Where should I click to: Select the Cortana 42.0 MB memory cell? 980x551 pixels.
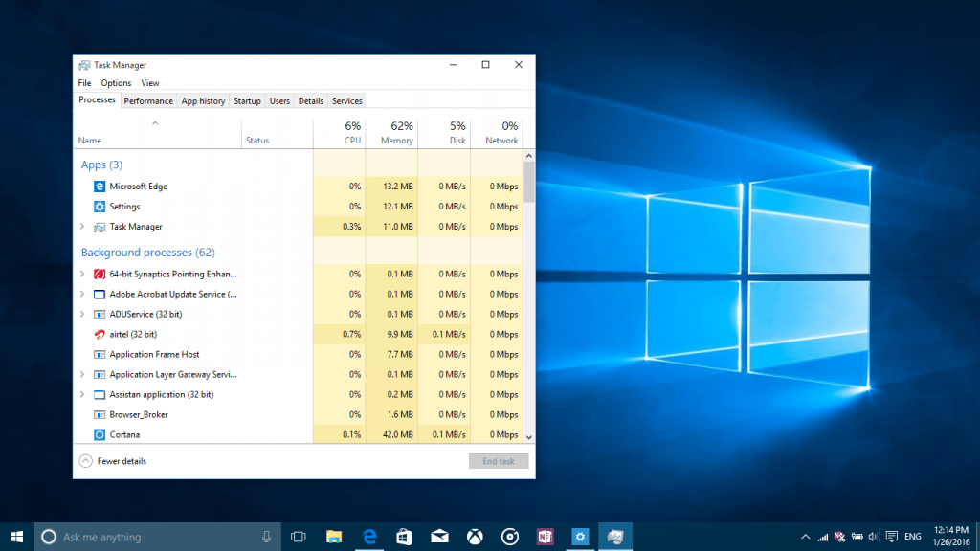391,435
